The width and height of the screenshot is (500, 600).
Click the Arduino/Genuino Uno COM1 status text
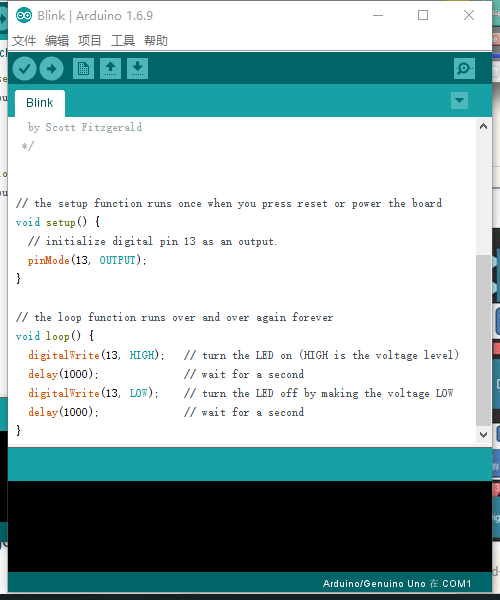(x=397, y=584)
